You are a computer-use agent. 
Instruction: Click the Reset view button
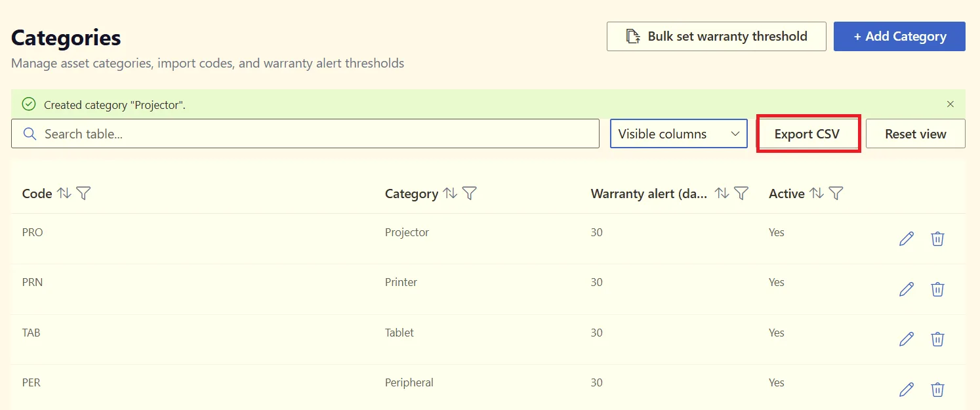coord(916,134)
